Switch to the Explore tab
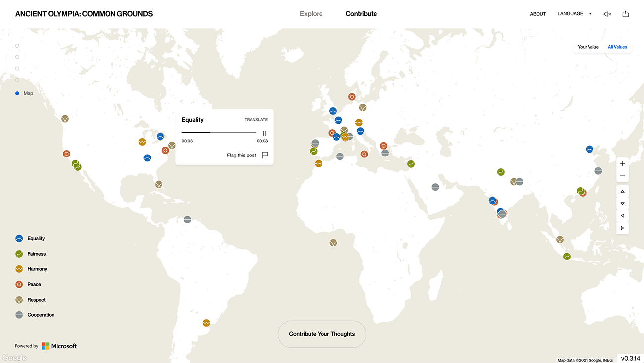The height and width of the screenshot is (363, 644). (311, 14)
